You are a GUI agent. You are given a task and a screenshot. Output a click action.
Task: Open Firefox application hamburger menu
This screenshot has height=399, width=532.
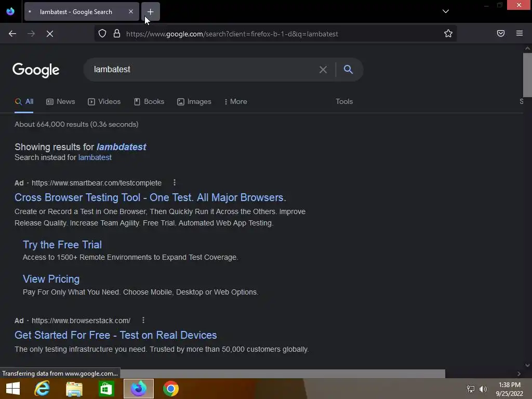tap(519, 33)
